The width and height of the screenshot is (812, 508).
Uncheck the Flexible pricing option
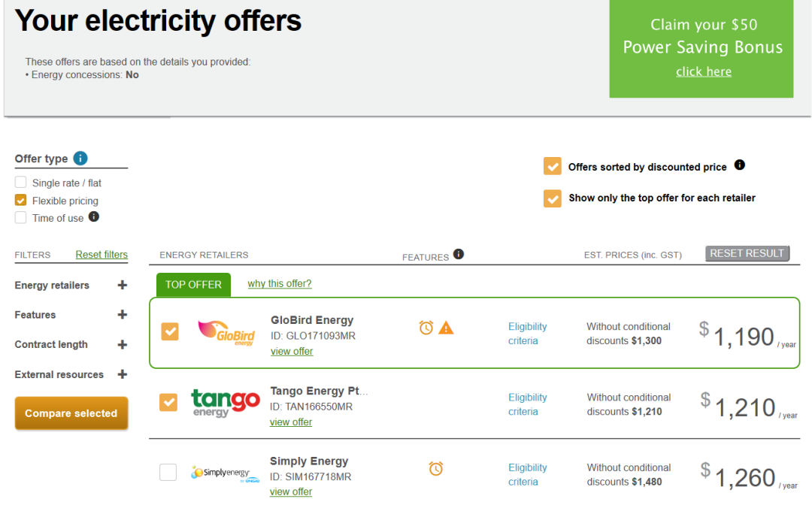(21, 200)
